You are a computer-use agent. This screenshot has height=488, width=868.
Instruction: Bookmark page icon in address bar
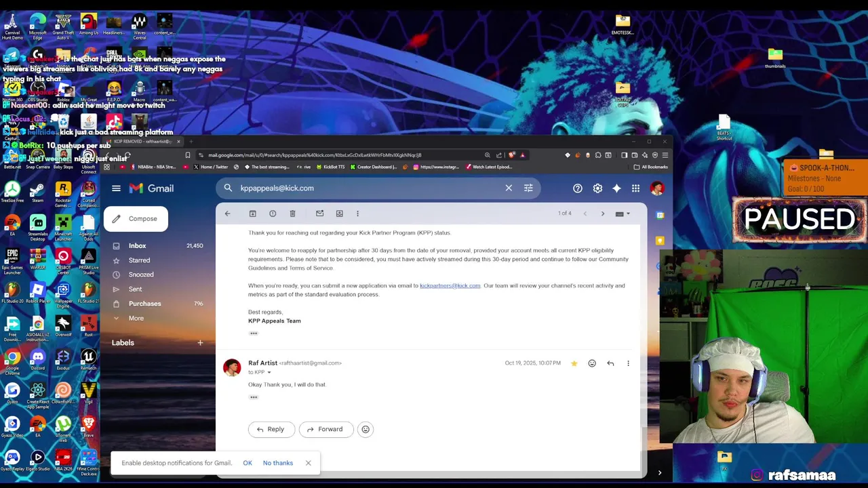pyautogui.click(x=188, y=155)
